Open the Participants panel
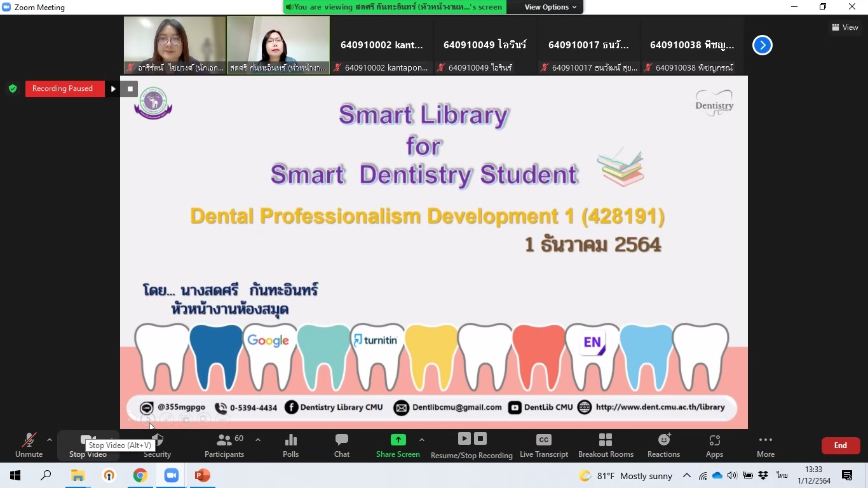Viewport: 868px width, 488px height. coord(224,445)
